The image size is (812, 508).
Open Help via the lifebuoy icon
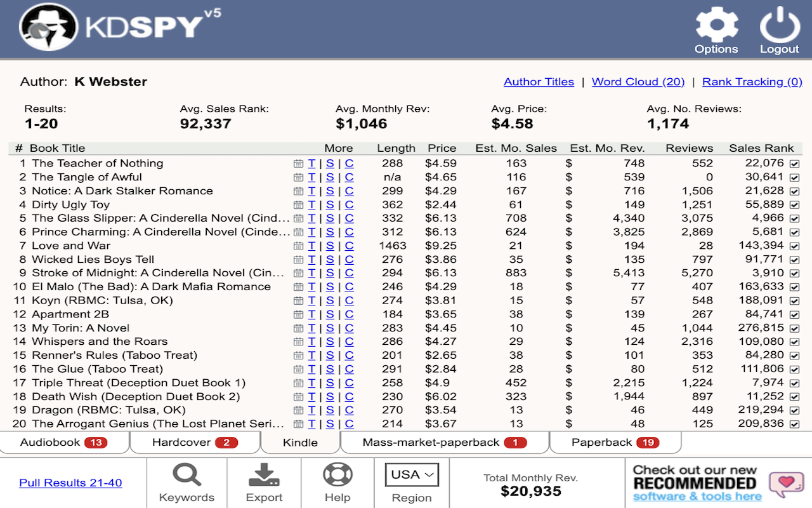point(337,473)
